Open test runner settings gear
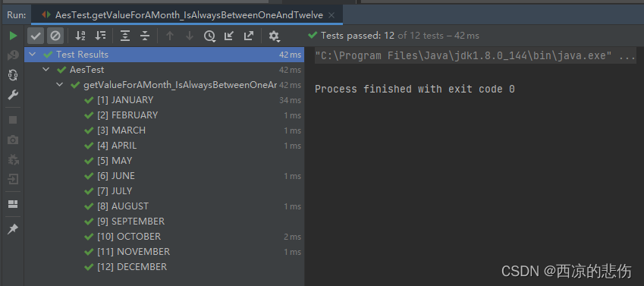The width and height of the screenshot is (644, 286). tap(274, 36)
